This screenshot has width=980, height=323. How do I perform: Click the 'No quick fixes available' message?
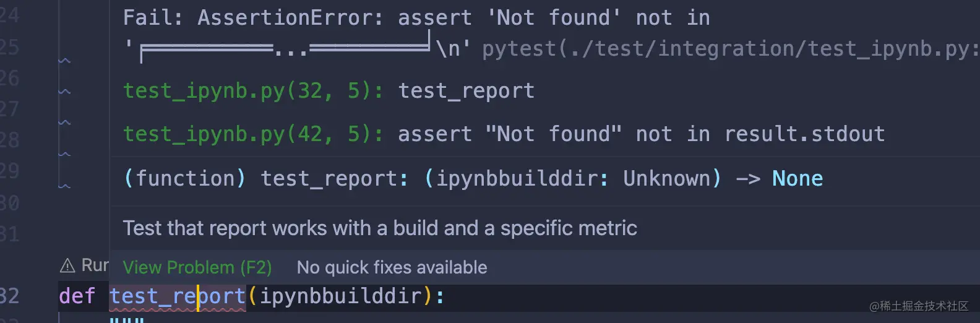(x=392, y=267)
